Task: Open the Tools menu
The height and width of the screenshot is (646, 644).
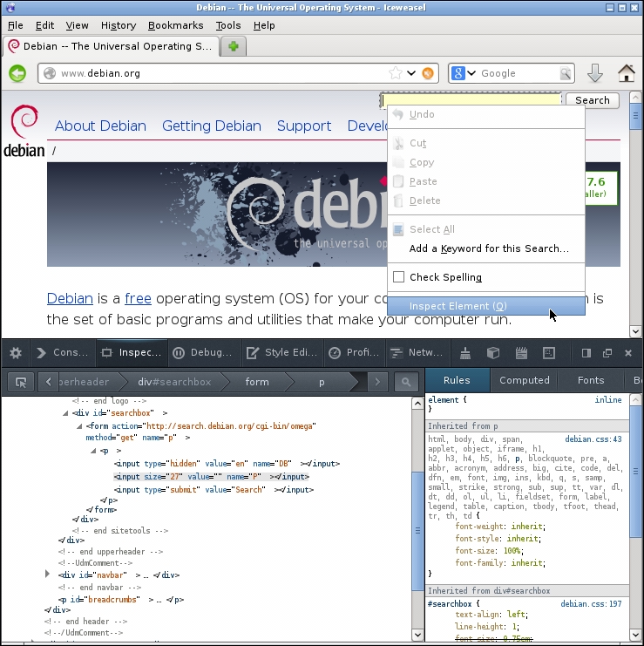Action: 228,25
